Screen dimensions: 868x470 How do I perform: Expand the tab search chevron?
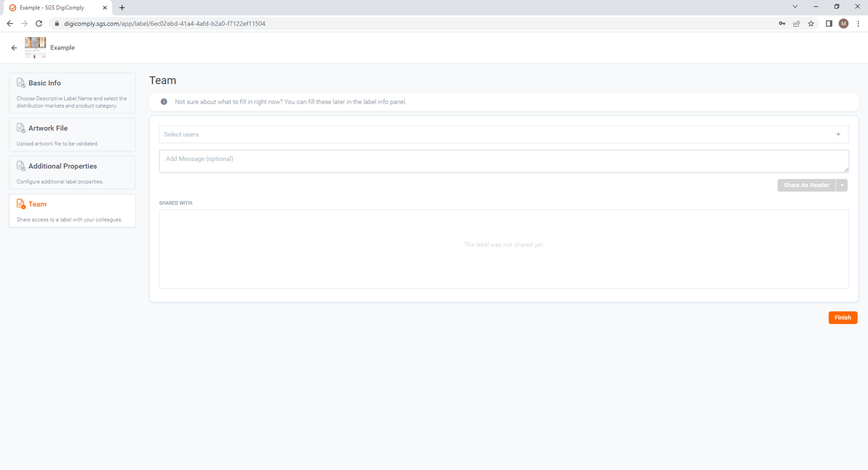[x=795, y=6]
